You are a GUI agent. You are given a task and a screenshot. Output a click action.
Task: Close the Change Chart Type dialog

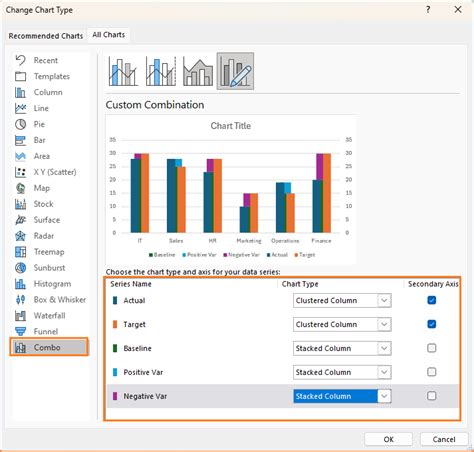[x=458, y=10]
